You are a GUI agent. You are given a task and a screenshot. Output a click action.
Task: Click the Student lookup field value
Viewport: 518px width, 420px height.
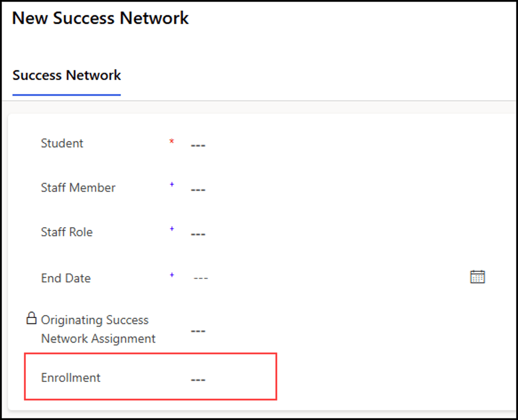pyautogui.click(x=198, y=145)
